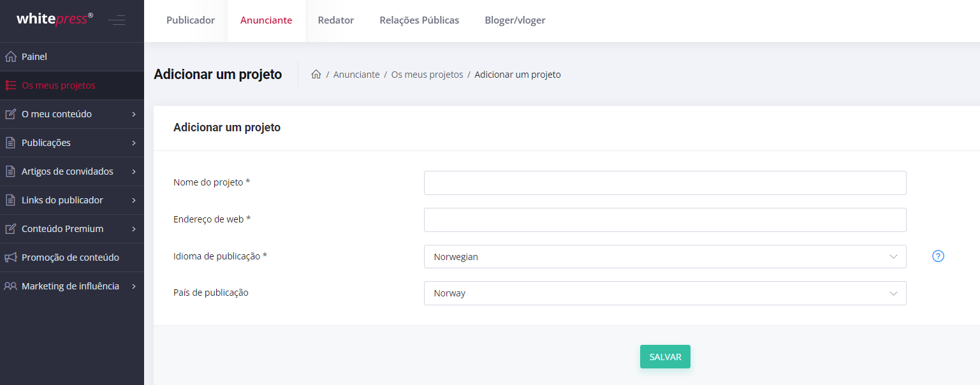Open Marketing de influência menu item
The width and height of the screenshot is (980, 385).
point(72,286)
